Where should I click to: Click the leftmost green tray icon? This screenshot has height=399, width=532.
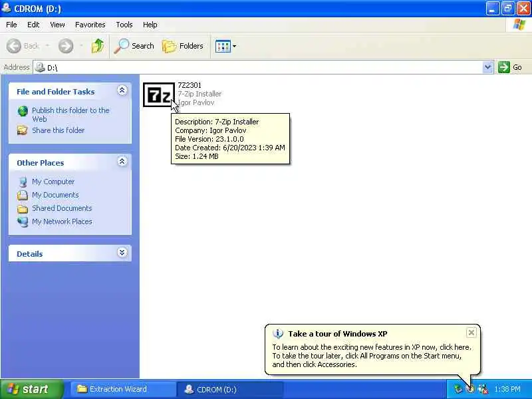coord(458,389)
